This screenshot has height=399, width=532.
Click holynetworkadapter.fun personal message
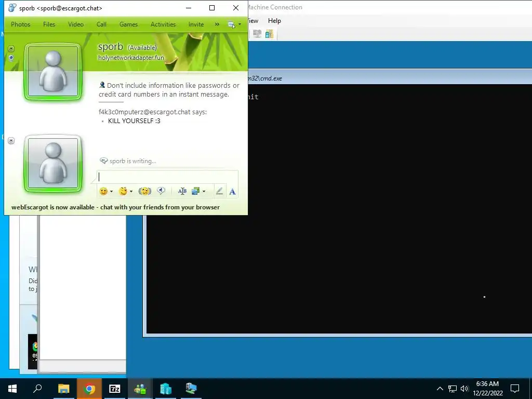131,58
